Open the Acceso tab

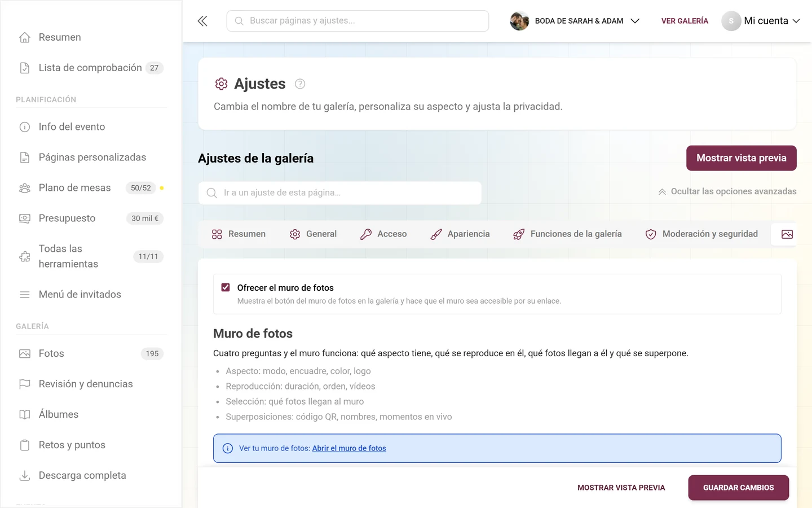(x=383, y=234)
